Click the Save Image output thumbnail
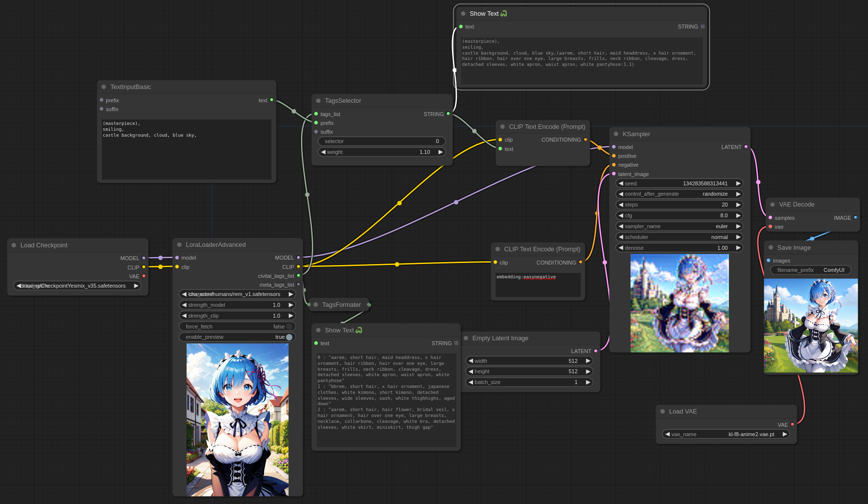 click(x=810, y=326)
